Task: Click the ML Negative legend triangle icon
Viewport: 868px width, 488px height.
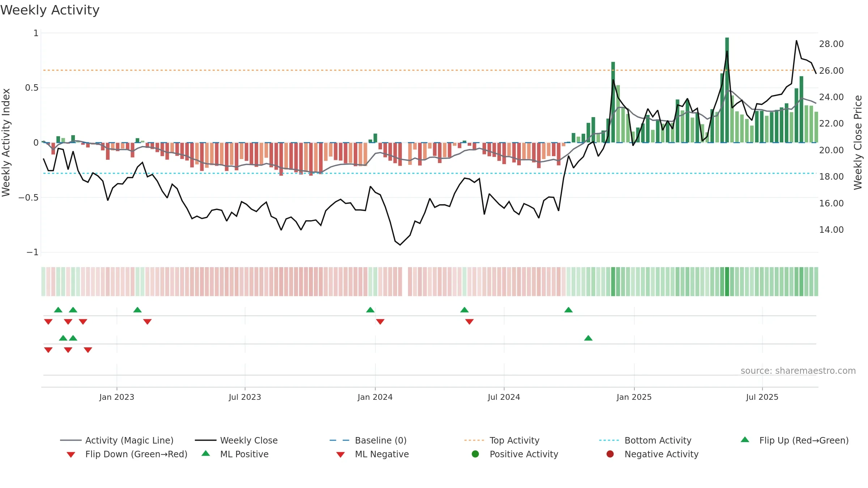Action: (x=340, y=455)
